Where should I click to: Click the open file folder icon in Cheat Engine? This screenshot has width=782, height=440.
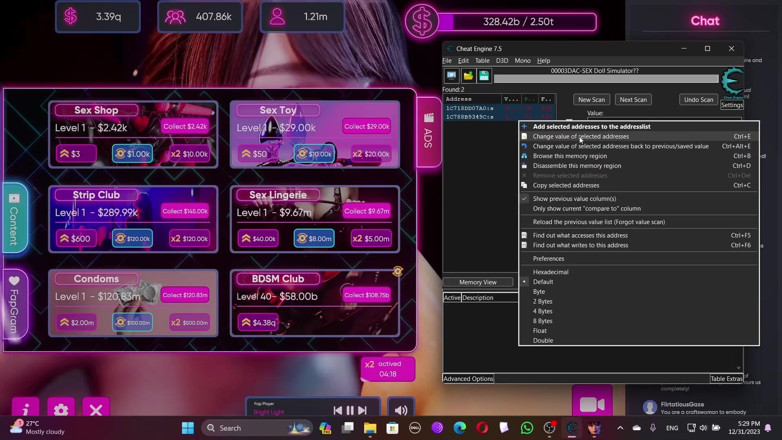click(x=468, y=76)
